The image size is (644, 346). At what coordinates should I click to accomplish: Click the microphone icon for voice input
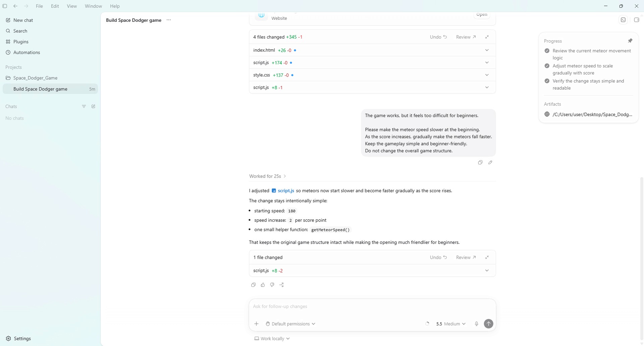click(476, 324)
